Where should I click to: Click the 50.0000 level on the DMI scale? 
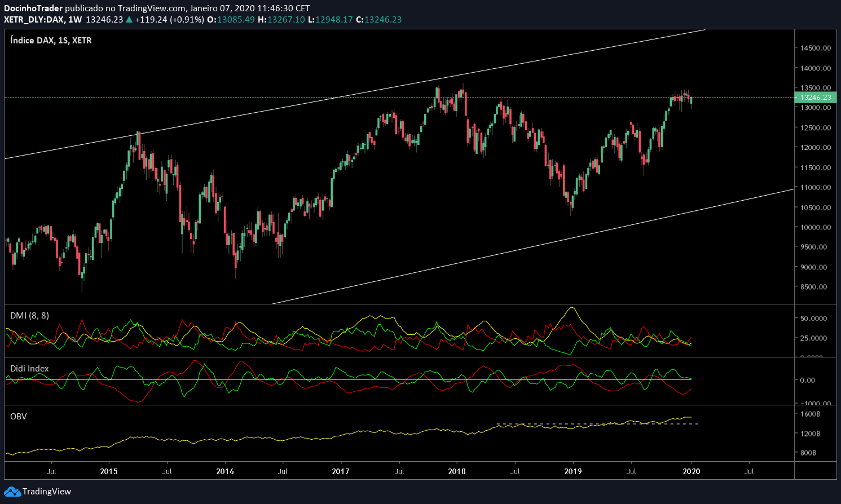point(814,319)
